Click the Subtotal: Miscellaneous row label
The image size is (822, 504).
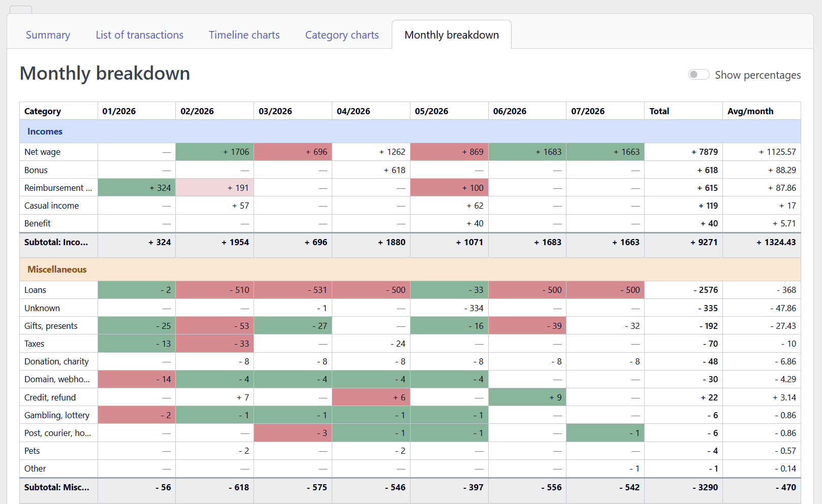pyautogui.click(x=57, y=487)
